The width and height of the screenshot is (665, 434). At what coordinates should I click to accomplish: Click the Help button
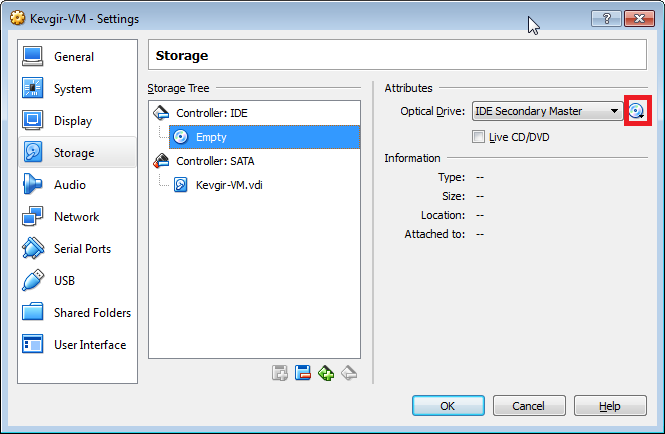(610, 406)
